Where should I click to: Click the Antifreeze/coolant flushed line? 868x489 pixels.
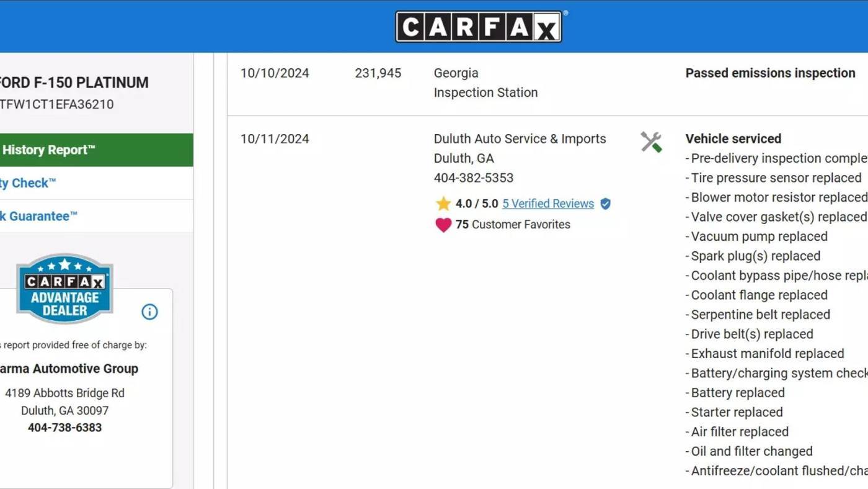pos(776,471)
